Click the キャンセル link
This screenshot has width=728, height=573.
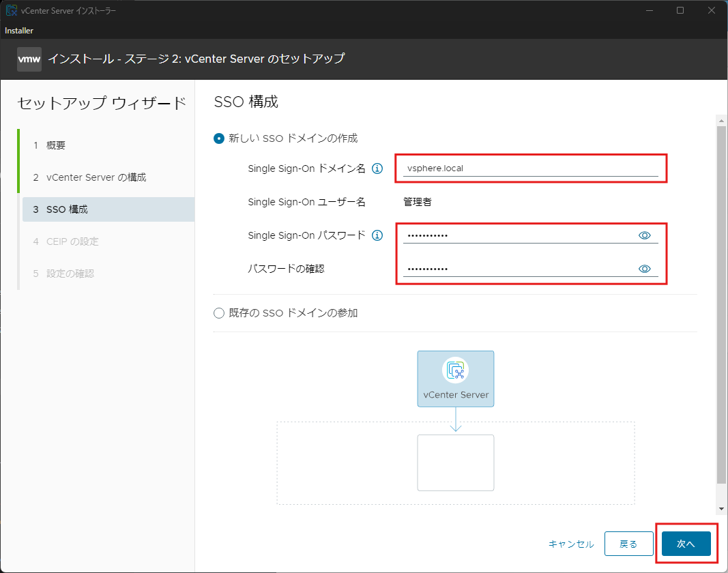[x=571, y=544]
